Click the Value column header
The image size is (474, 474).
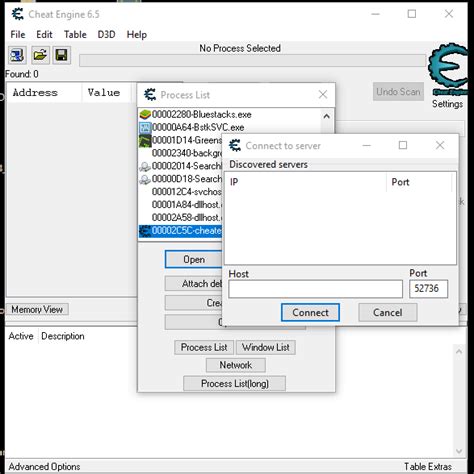click(x=106, y=93)
